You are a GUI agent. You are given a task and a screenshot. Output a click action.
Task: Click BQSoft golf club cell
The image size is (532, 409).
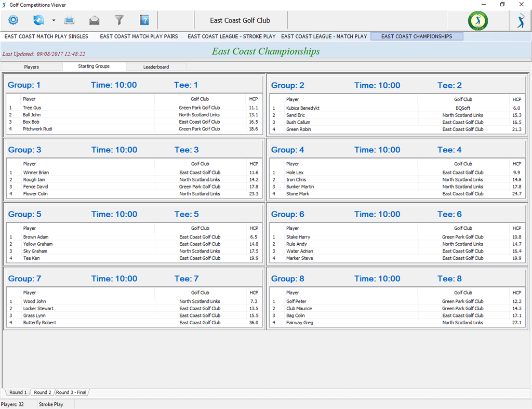click(463, 108)
